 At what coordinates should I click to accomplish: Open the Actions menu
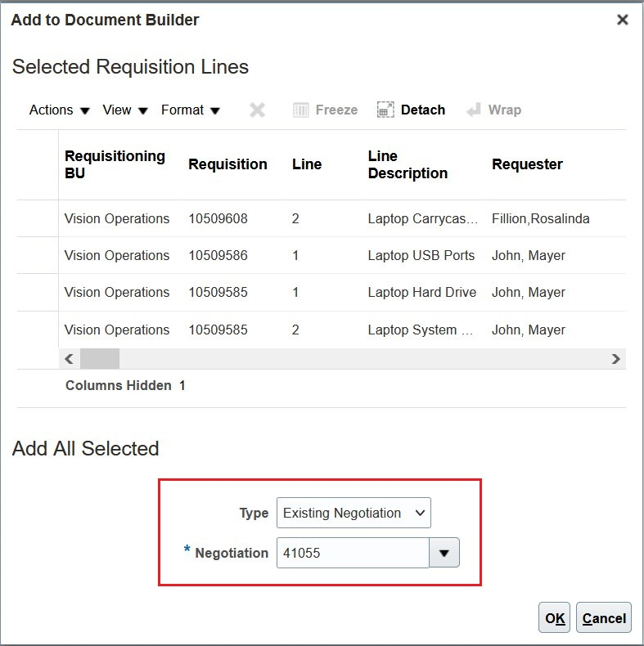point(59,110)
